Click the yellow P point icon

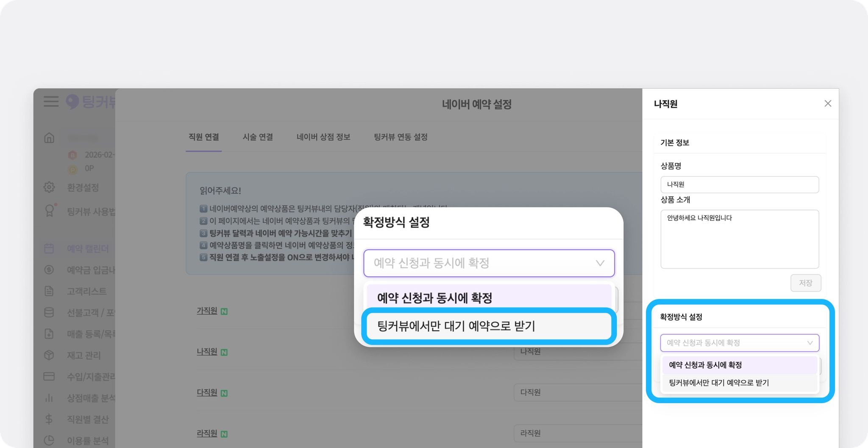click(x=72, y=169)
